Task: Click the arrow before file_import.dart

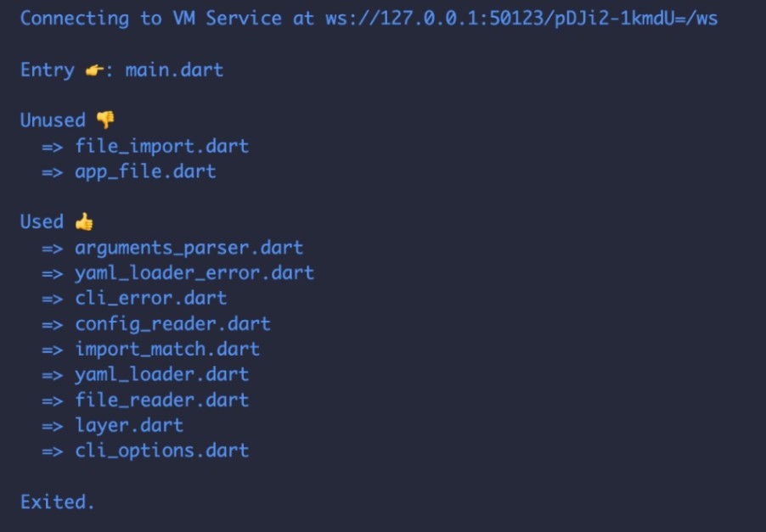Action: [x=52, y=146]
